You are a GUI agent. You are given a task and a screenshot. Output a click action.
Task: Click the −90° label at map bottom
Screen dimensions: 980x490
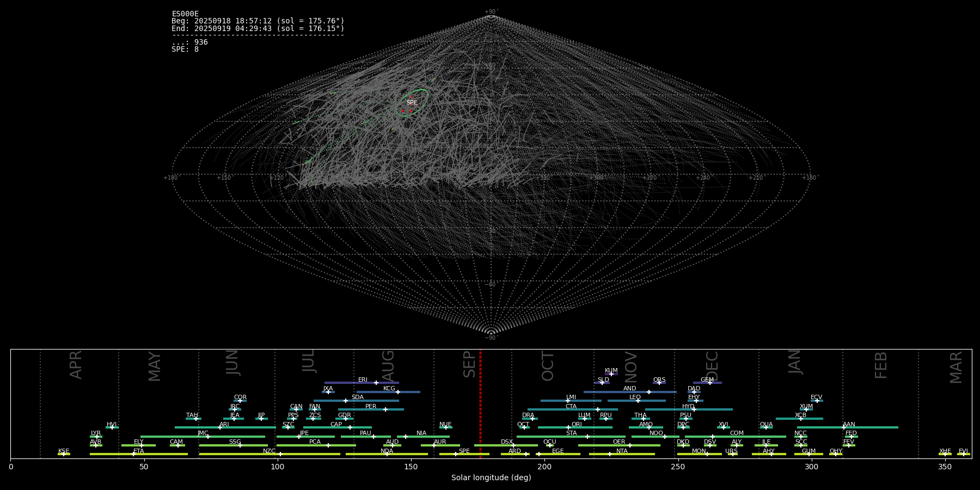pyautogui.click(x=491, y=338)
